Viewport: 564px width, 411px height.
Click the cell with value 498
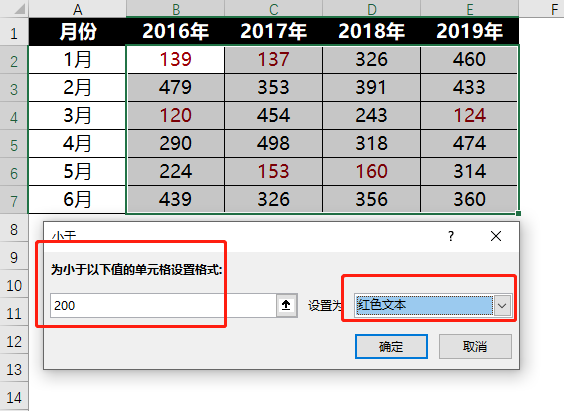[x=274, y=144]
